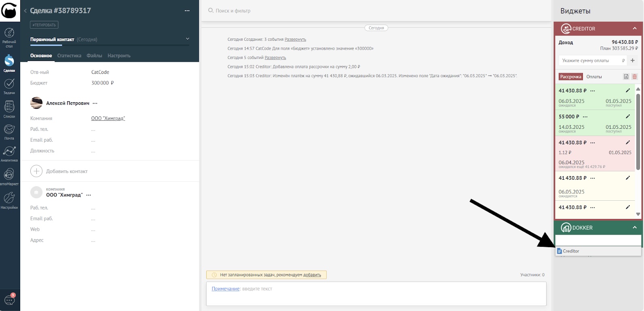Open dots menu of 06.03.2025 payment

coord(593,91)
